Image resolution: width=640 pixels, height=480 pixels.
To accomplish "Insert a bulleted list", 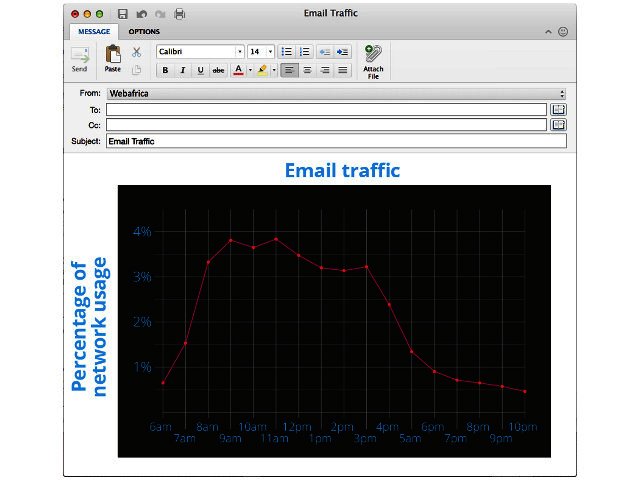I will (x=286, y=51).
